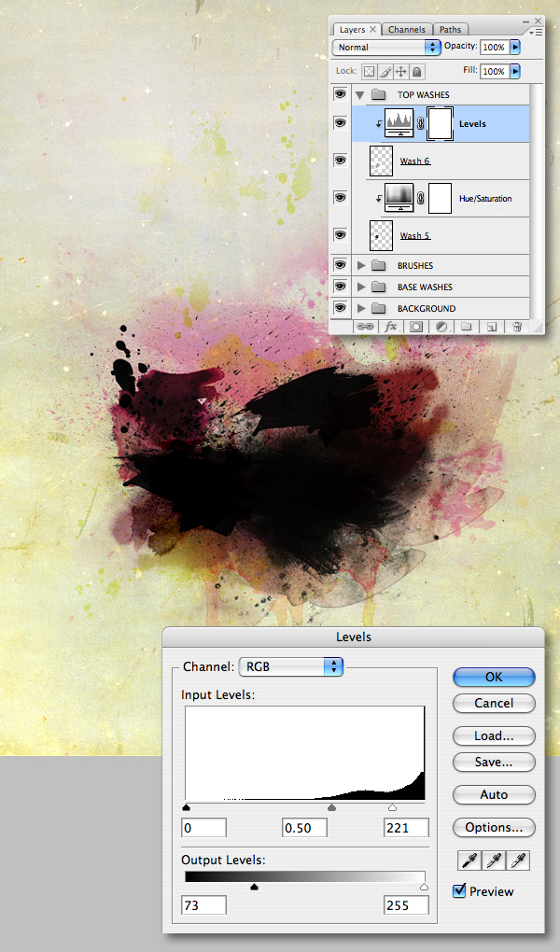
Task: Click the Save... button
Action: coord(494,762)
